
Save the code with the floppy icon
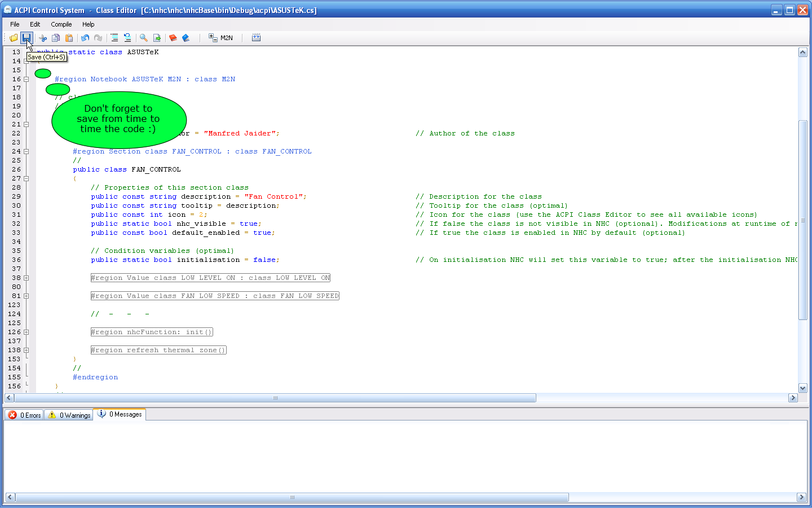(x=27, y=38)
